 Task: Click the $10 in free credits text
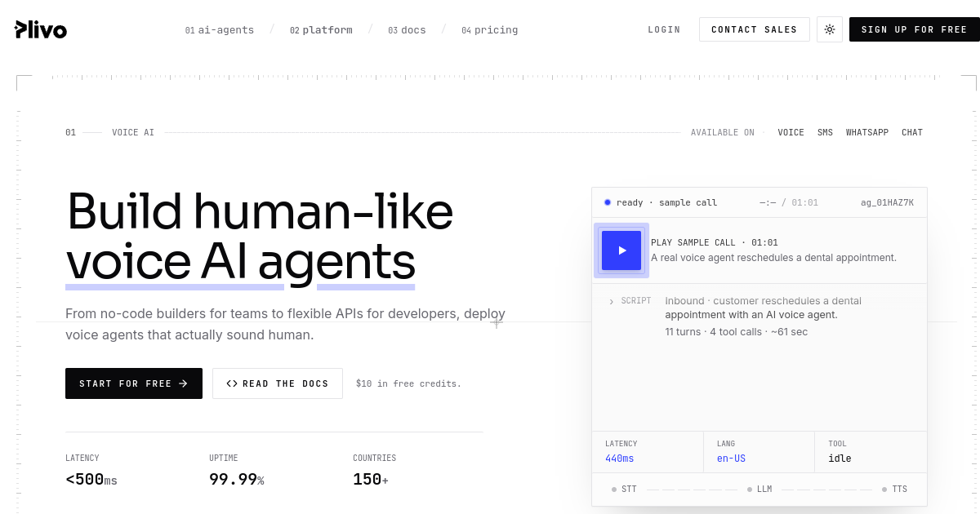[x=408, y=383]
